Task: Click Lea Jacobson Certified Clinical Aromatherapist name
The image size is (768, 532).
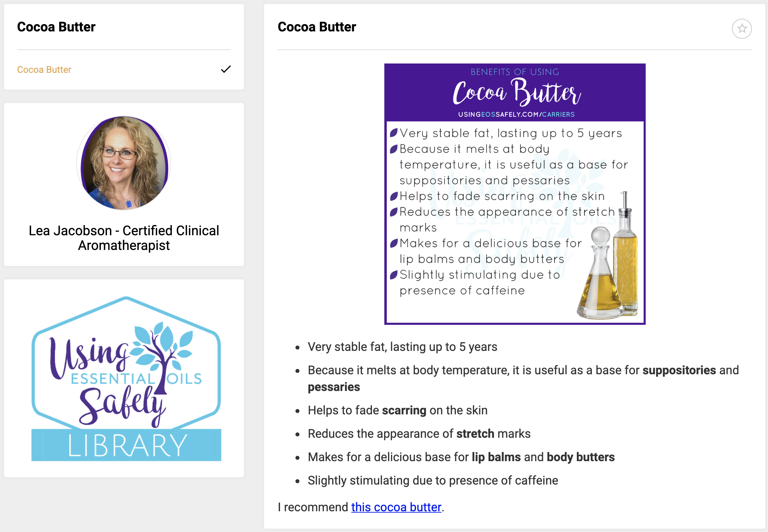Action: click(124, 238)
